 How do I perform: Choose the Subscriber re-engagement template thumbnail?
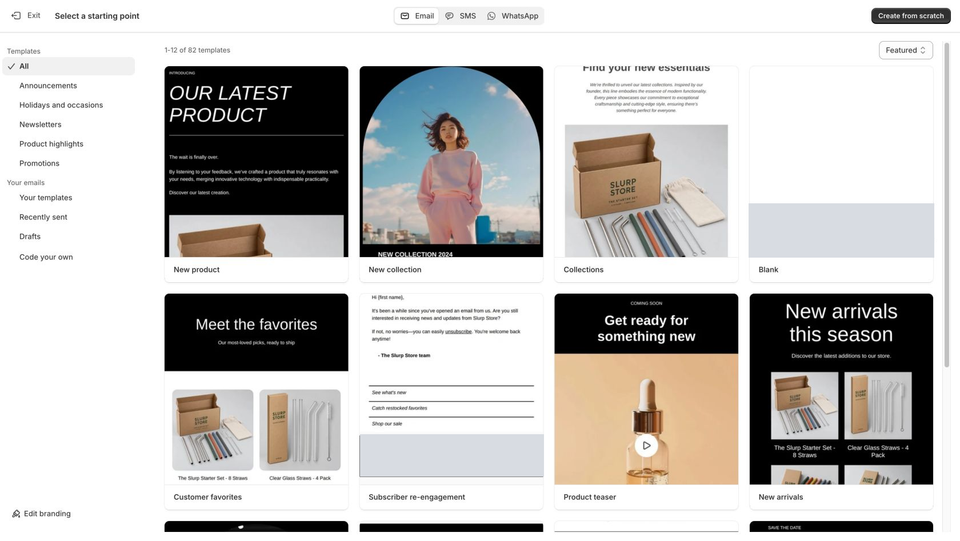(451, 389)
